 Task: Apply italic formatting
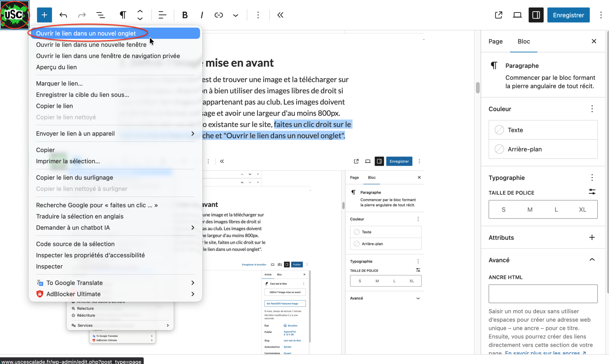[202, 15]
